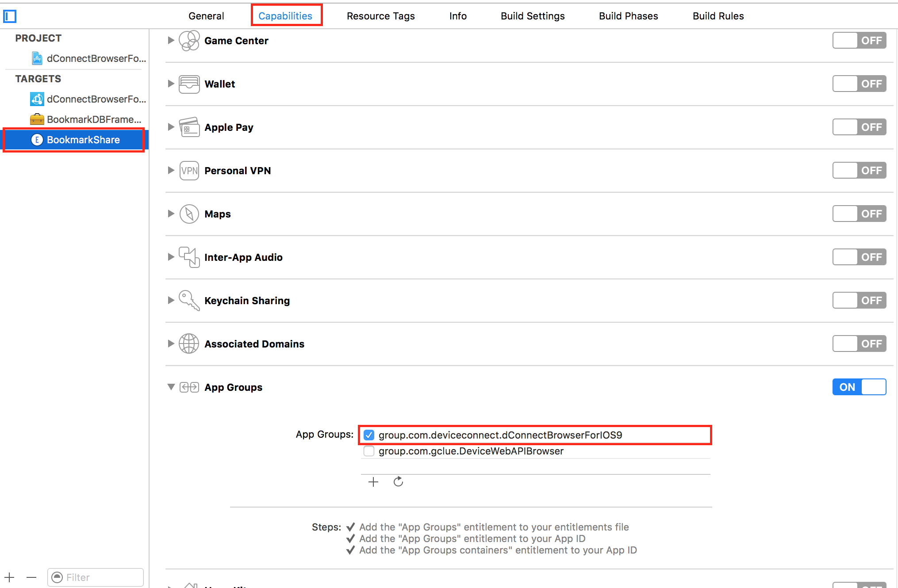Click the refresh app groups icon
The image size is (898, 588).
(x=398, y=482)
